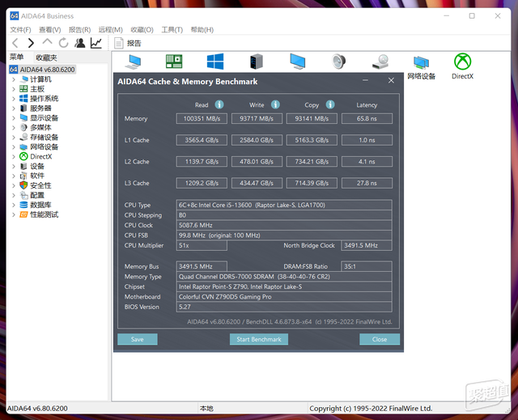
Task: Open the Display monitor icon in the report pane
Action: coord(298,62)
